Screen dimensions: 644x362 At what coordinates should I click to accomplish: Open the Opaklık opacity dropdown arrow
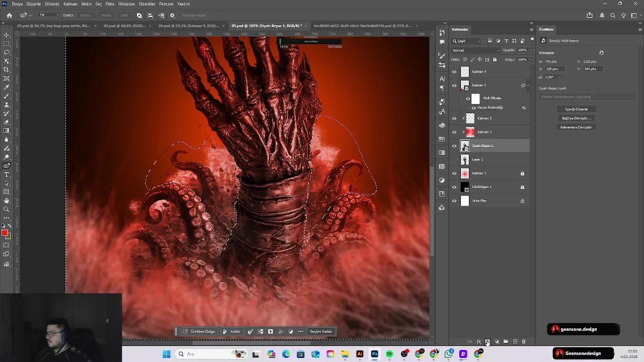pos(531,50)
